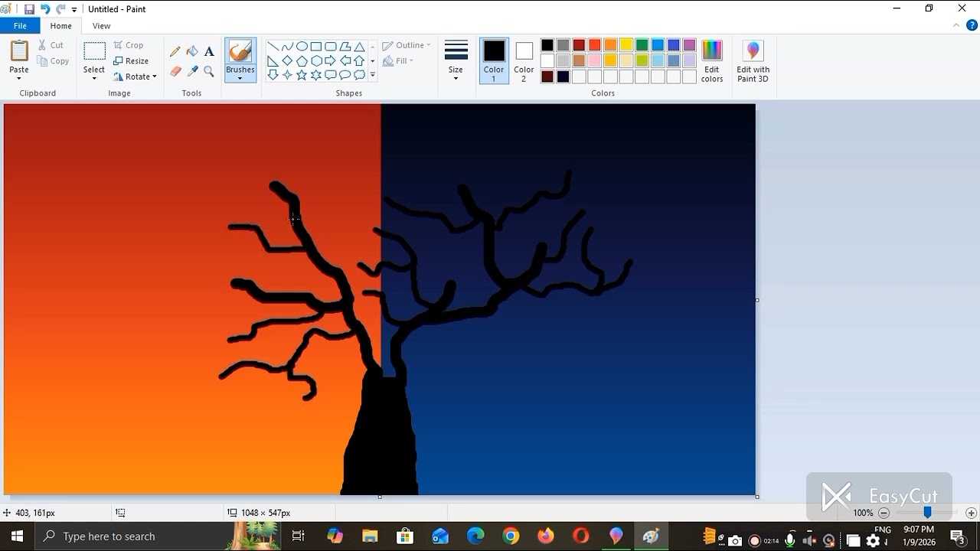Choose the Rounded rectangle shape

[331, 47]
